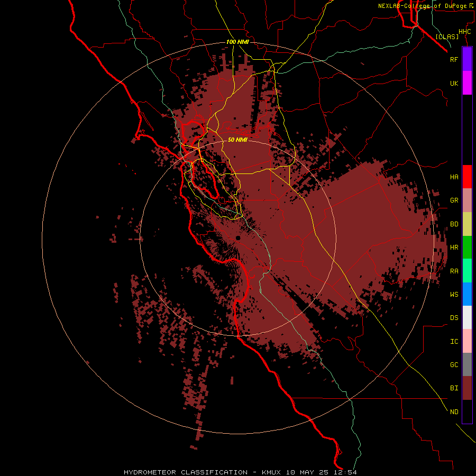
Task: Click the ND black legend swatch
Action: point(467,411)
